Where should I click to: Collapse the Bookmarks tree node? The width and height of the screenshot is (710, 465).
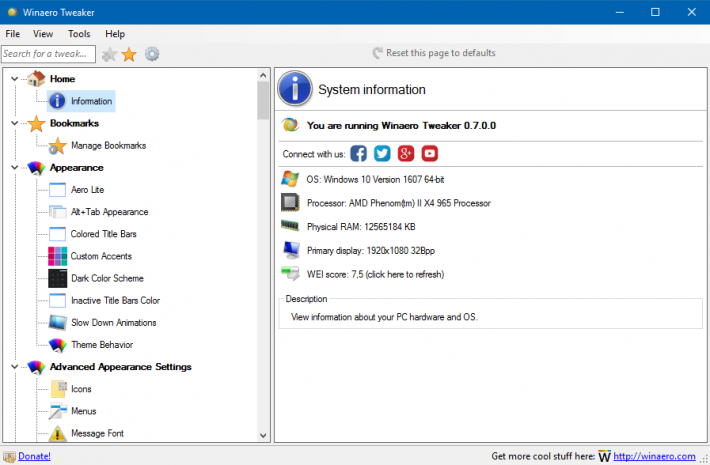(x=14, y=123)
